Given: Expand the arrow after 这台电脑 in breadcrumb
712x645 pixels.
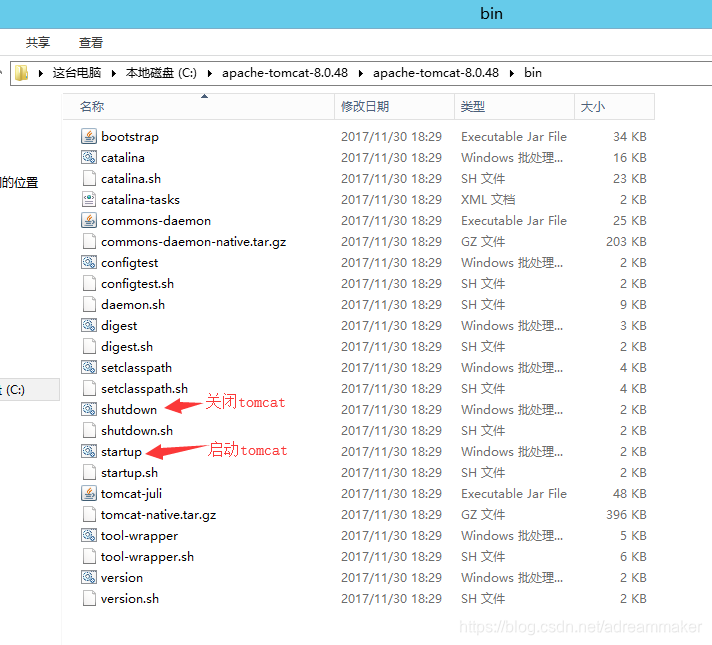Looking at the screenshot, I should point(114,73).
